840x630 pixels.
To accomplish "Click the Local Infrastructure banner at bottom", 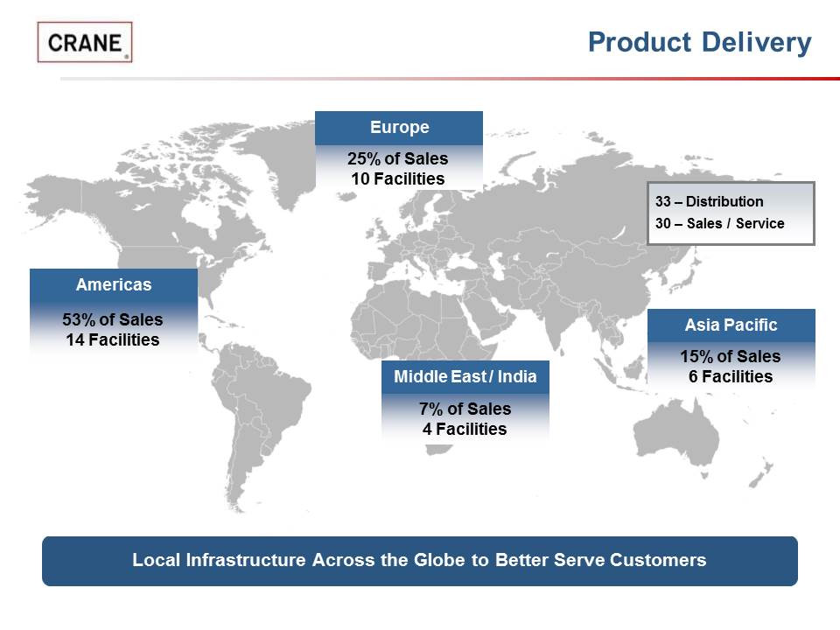I will point(419,561).
